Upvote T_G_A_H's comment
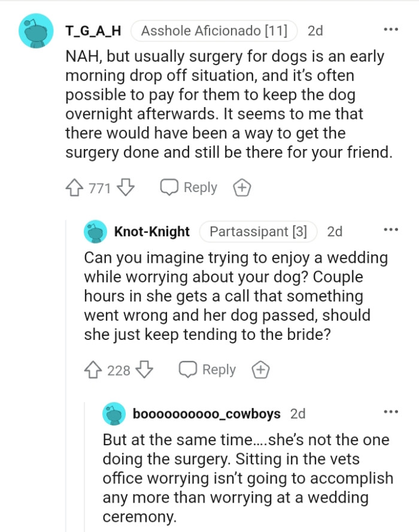419x532 pixels. 76,187
